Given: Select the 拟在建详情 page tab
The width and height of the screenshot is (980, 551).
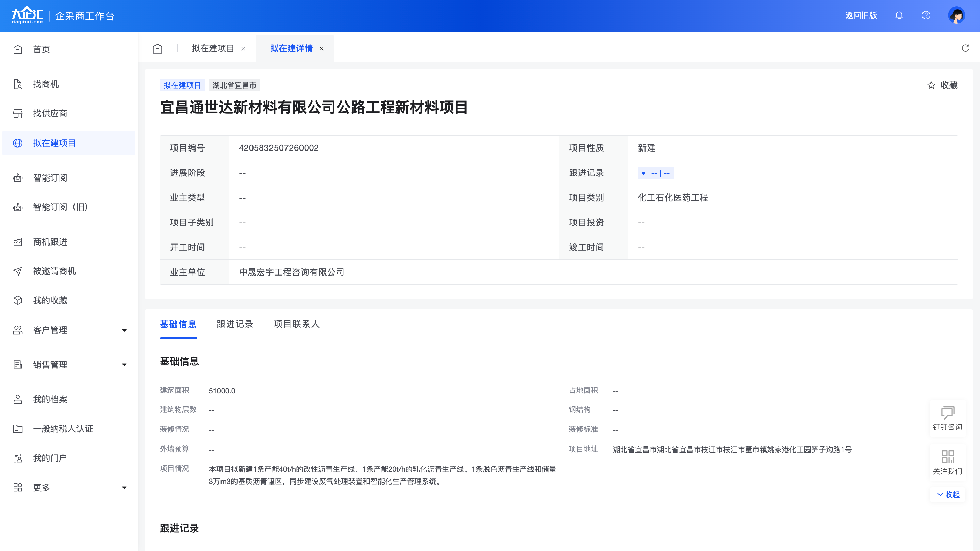Looking at the screenshot, I should 291,48.
